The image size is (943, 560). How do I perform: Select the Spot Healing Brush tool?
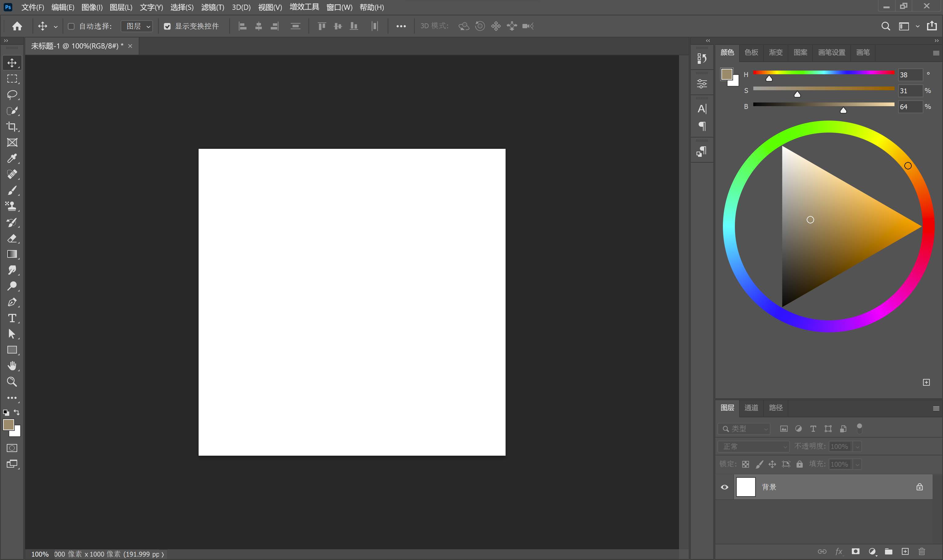point(12,174)
